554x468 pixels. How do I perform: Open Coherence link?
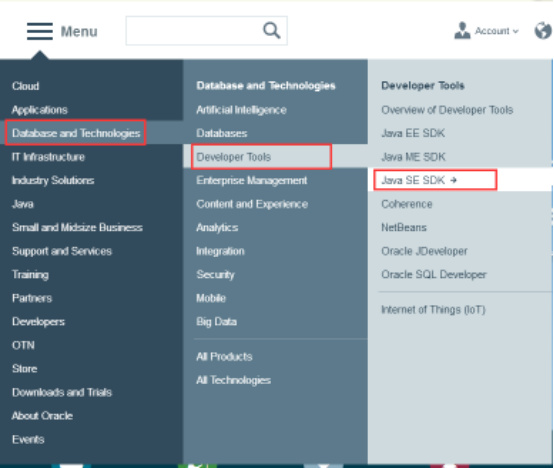tap(407, 204)
